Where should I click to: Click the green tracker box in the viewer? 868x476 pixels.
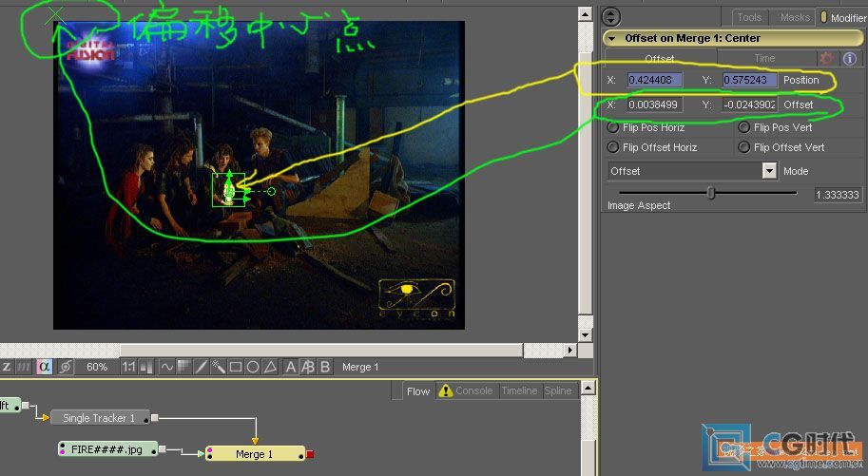point(228,190)
